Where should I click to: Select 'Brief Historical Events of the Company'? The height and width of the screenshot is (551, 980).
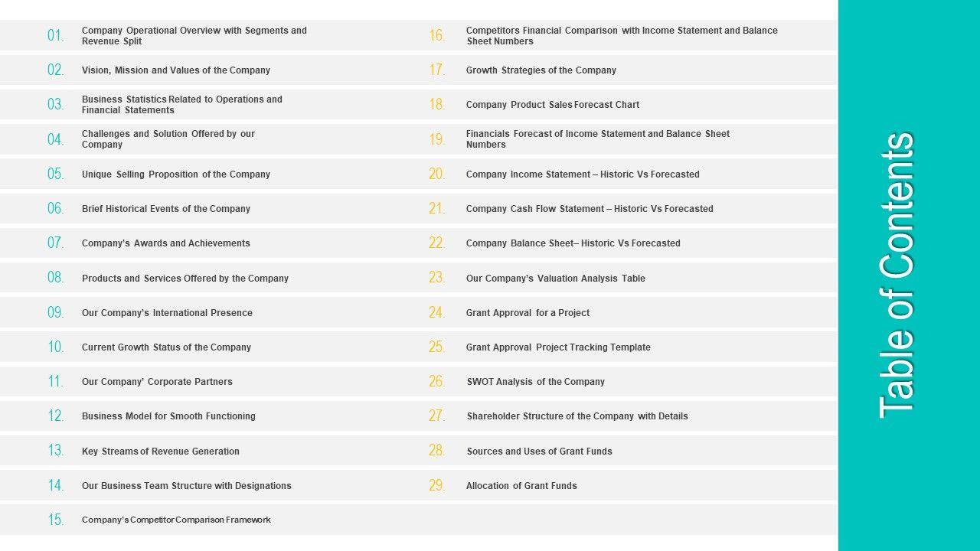point(165,209)
